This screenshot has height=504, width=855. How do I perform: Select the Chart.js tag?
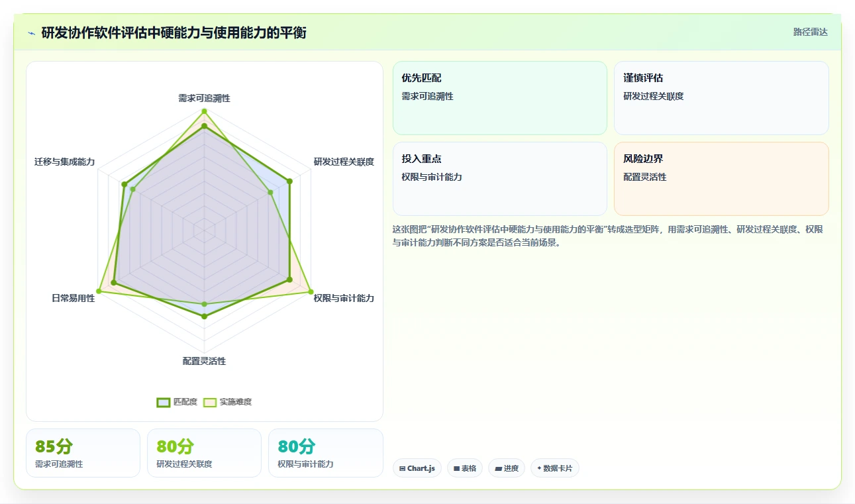tap(417, 468)
